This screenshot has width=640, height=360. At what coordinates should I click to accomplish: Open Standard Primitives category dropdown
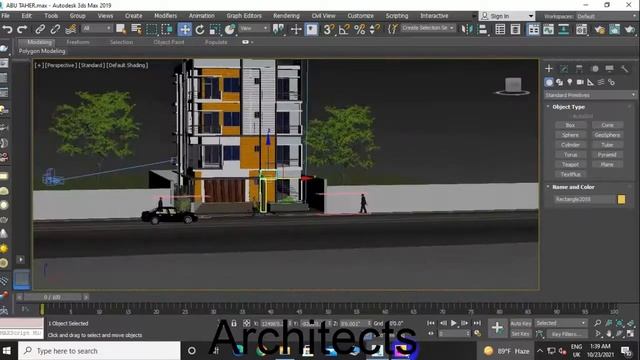590,95
